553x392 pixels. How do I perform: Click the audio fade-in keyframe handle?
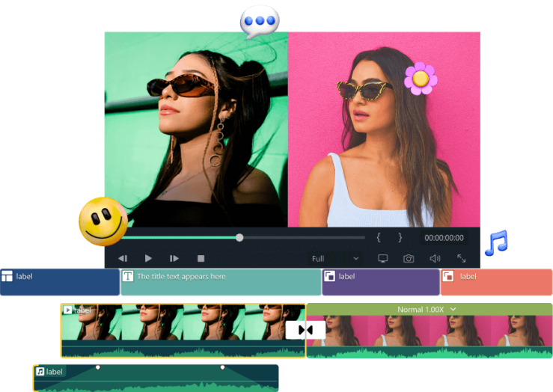pos(98,367)
